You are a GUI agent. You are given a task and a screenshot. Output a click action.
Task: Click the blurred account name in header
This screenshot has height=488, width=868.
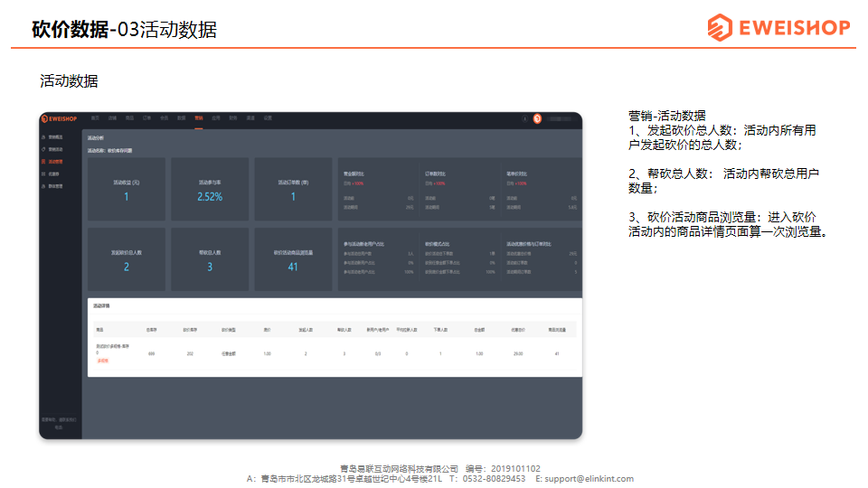(x=559, y=119)
